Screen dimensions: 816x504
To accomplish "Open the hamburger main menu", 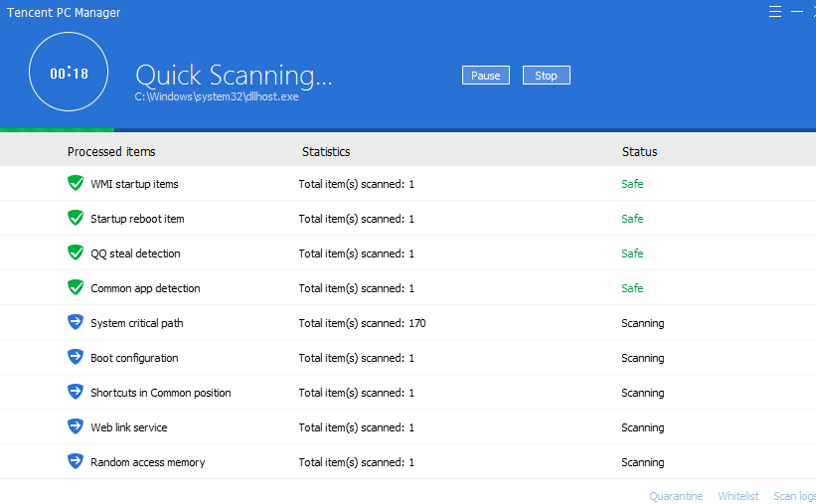I will click(775, 12).
